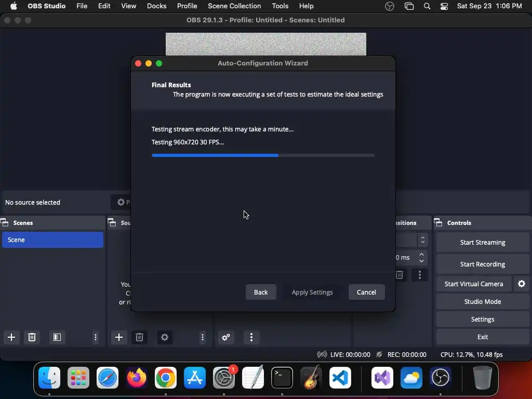The image size is (532, 399).
Task: Launch Google Chrome from the dock
Action: tap(166, 377)
